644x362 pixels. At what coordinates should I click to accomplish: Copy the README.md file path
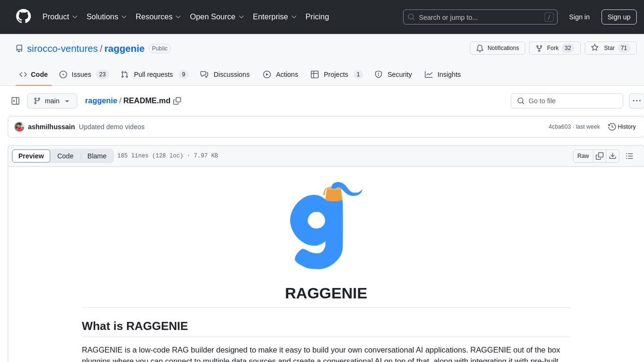(178, 101)
